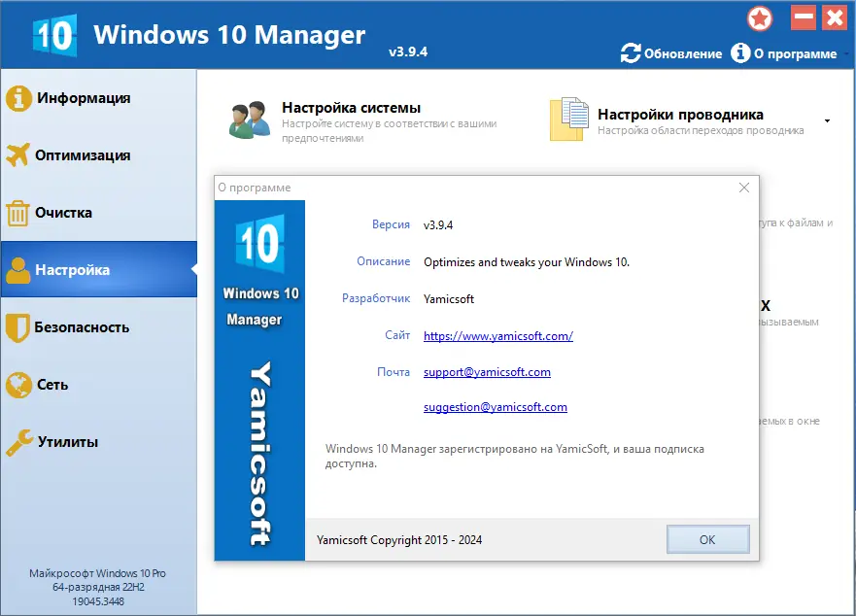Screen dimensions: 856x616
Task: Click the Security shield icon
Action: click(x=17, y=327)
